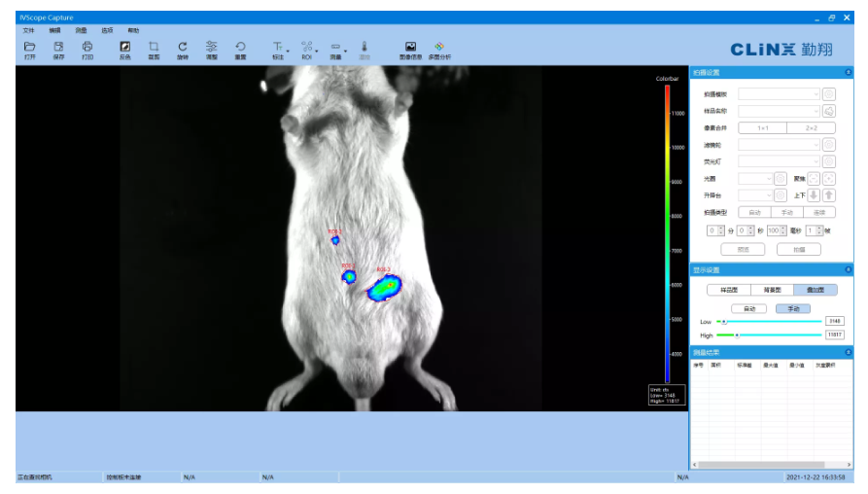Click the High value field showing 11817
Screen dimensions: 868x494
coord(834,335)
